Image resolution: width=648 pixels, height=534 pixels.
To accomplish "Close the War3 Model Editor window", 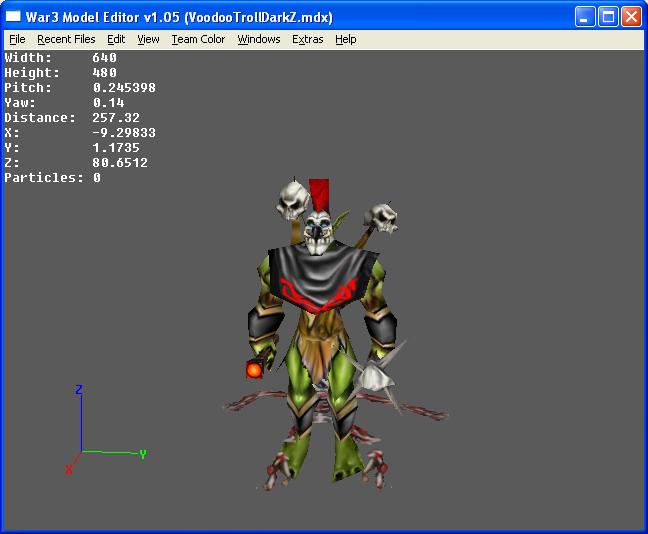I will coord(631,17).
